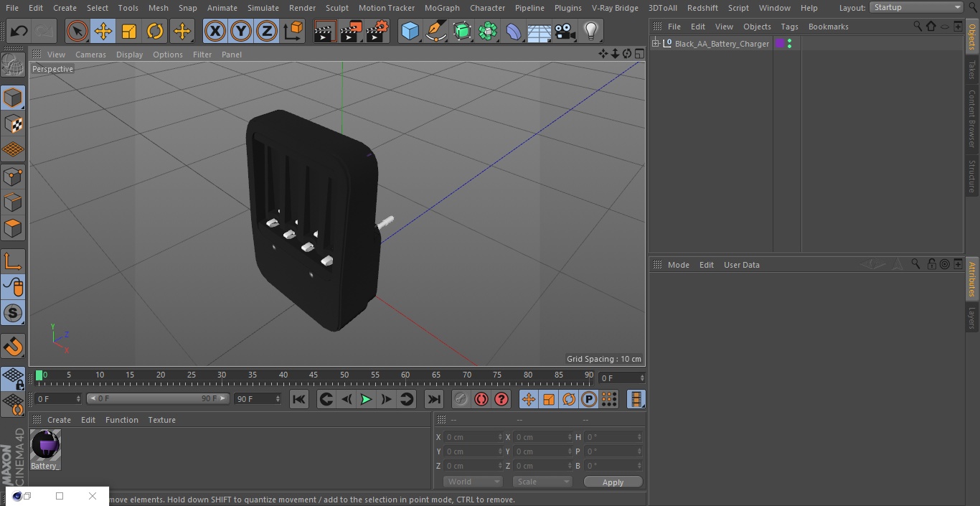Viewport: 980px width, 506px height.
Task: Open the Array modeling objects
Action: [x=488, y=32]
